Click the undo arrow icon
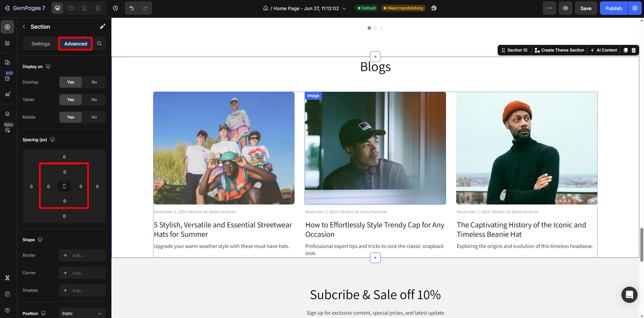This screenshot has height=318, width=644. click(132, 8)
